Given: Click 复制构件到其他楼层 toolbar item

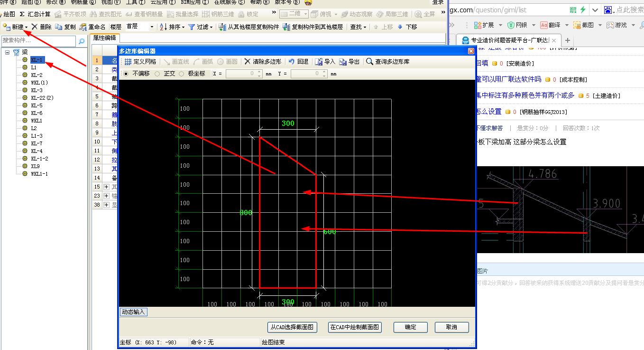Looking at the screenshot, I should [x=313, y=27].
